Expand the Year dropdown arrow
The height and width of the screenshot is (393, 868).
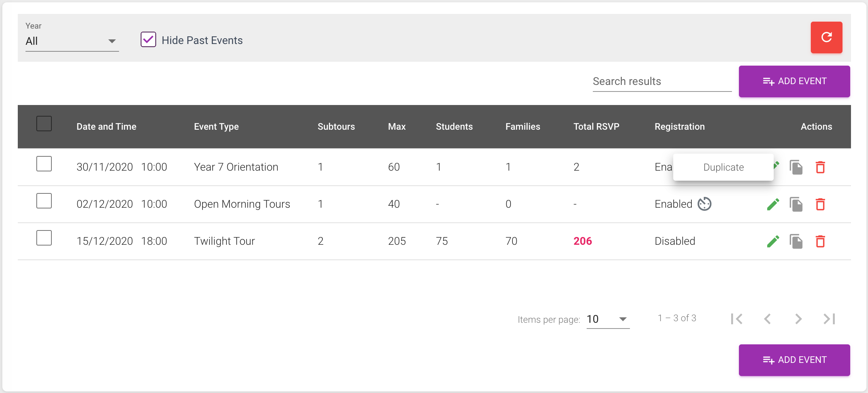(x=112, y=41)
